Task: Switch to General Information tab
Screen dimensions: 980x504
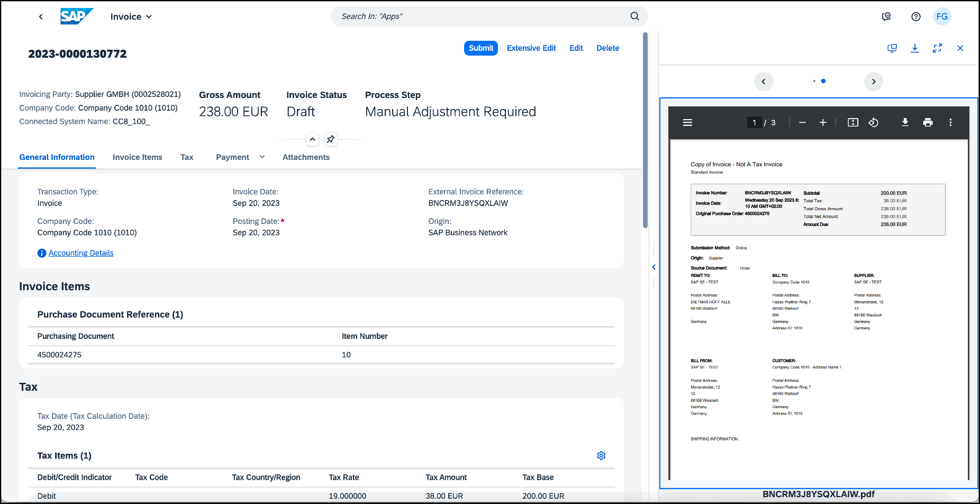Action: (57, 157)
